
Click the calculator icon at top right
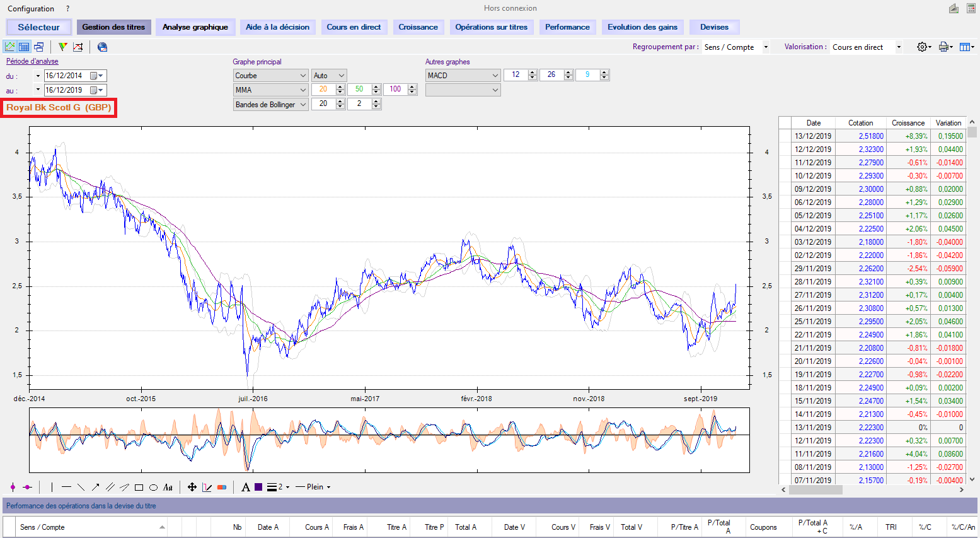[971, 8]
